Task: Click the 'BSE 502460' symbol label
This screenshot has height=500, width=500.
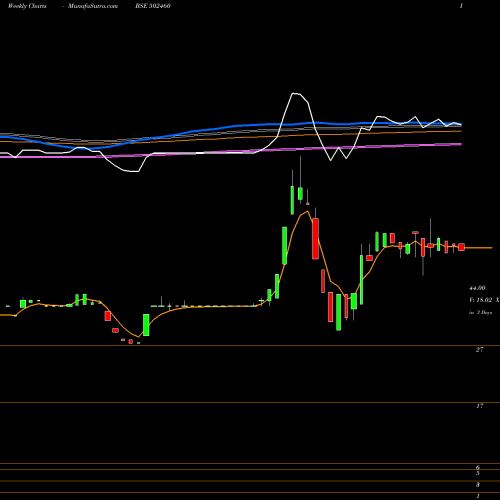Action: click(x=153, y=6)
